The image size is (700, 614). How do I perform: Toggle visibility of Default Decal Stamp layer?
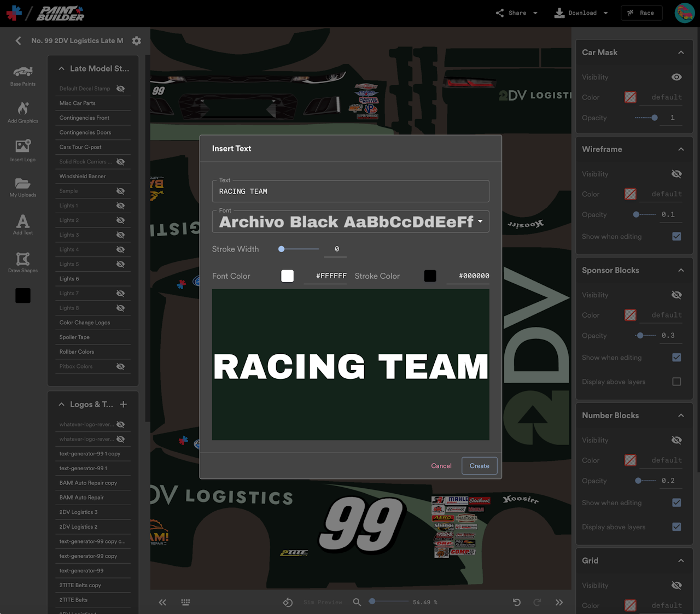121,89
